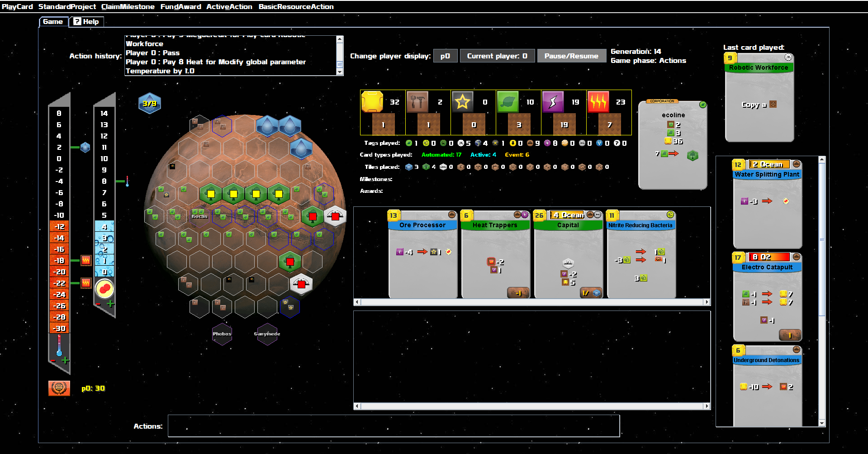Screen dimensions: 868x454
Task: Click the lowest white city tile on Mars
Action: tap(301, 284)
